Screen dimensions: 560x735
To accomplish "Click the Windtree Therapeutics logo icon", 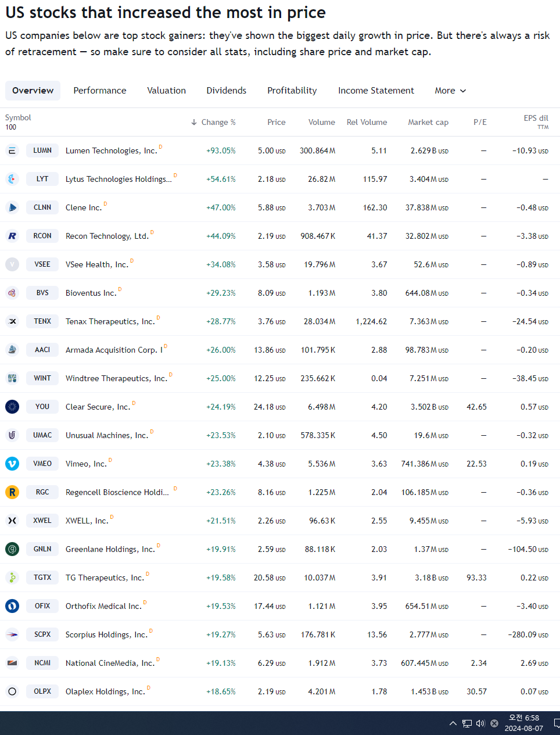I will (x=12, y=378).
